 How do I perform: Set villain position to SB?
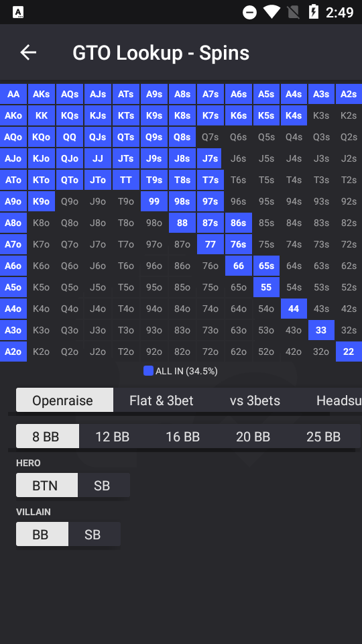click(x=93, y=535)
